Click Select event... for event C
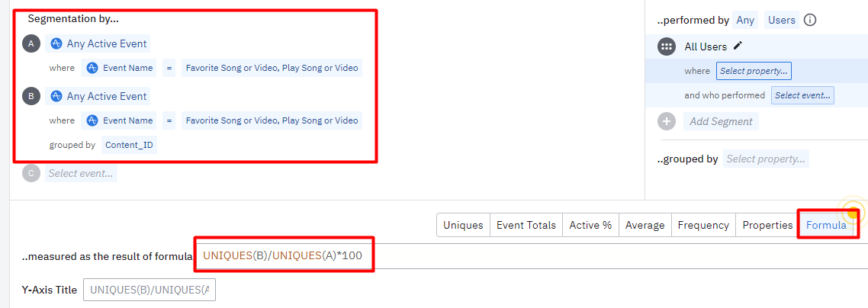Screen dimensions: 868x308 click(81, 173)
